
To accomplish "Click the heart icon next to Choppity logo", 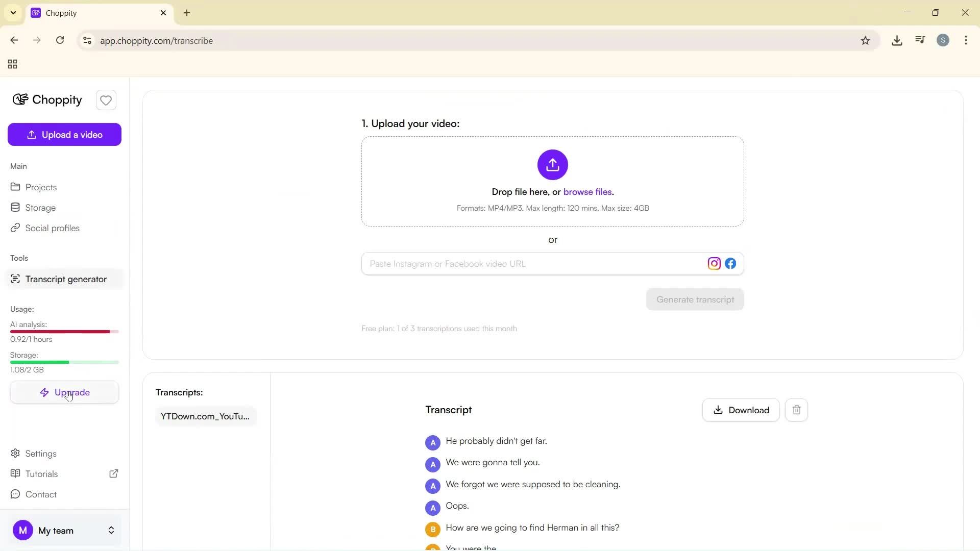I will click(106, 100).
